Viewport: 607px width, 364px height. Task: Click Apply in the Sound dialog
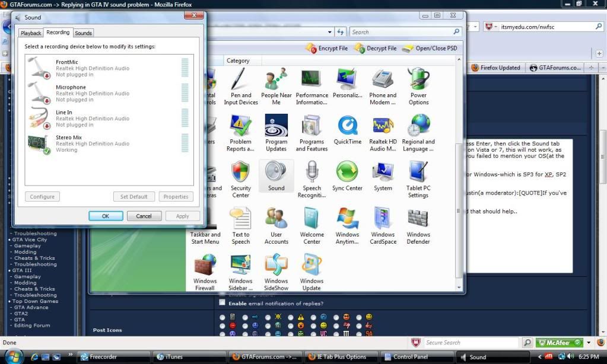point(182,216)
